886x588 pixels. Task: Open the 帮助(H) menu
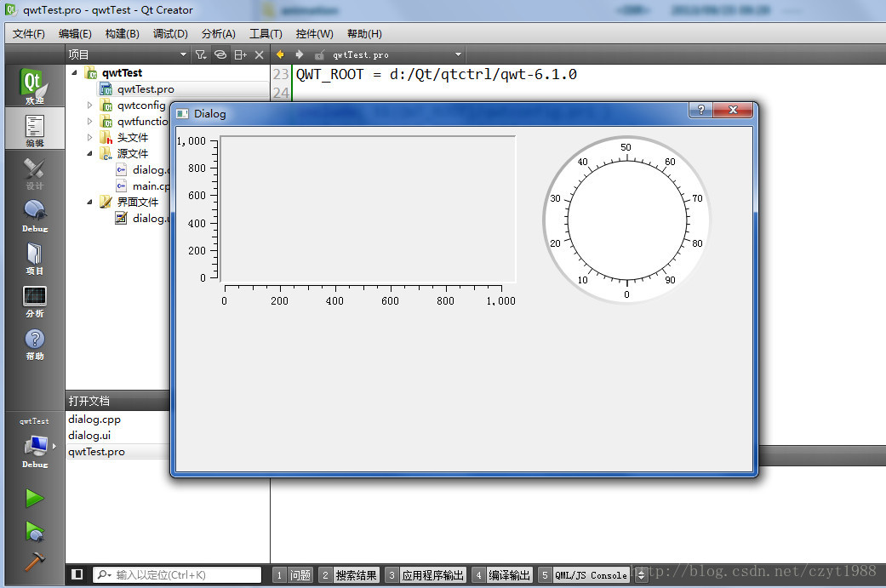coord(364,34)
